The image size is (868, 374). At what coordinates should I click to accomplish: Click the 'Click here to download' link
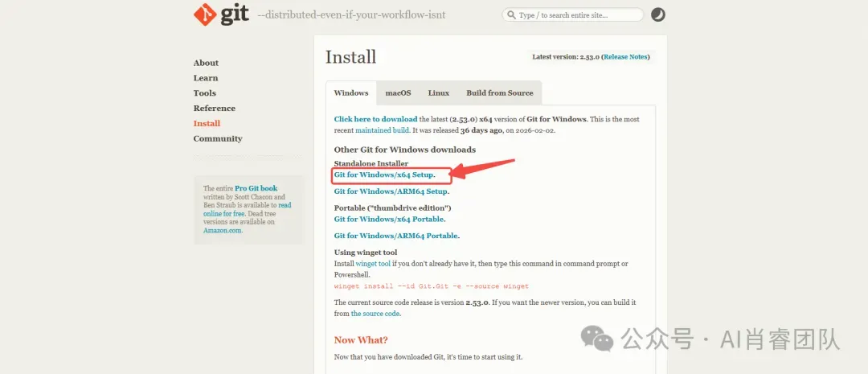376,119
